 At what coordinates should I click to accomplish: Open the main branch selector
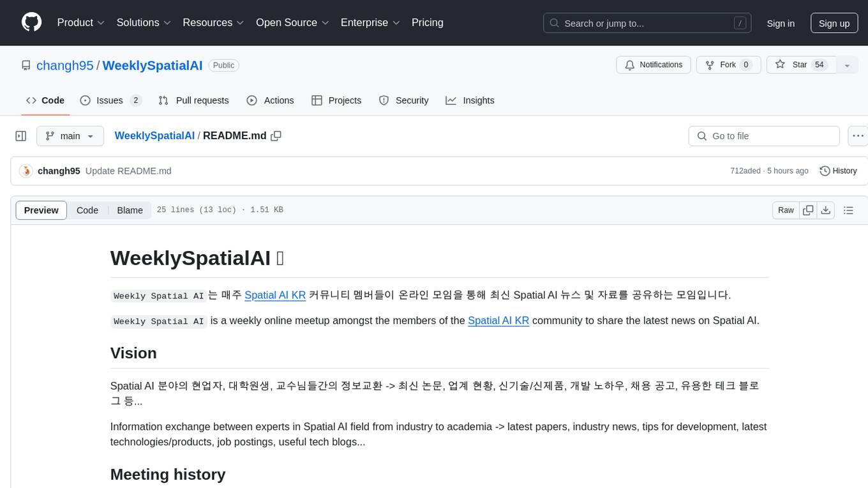pos(70,136)
